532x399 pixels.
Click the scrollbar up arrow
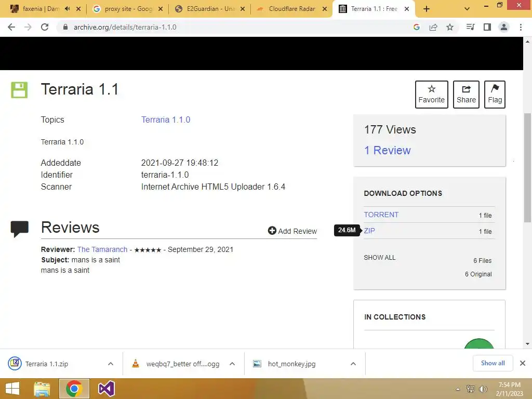pyautogui.click(x=527, y=42)
